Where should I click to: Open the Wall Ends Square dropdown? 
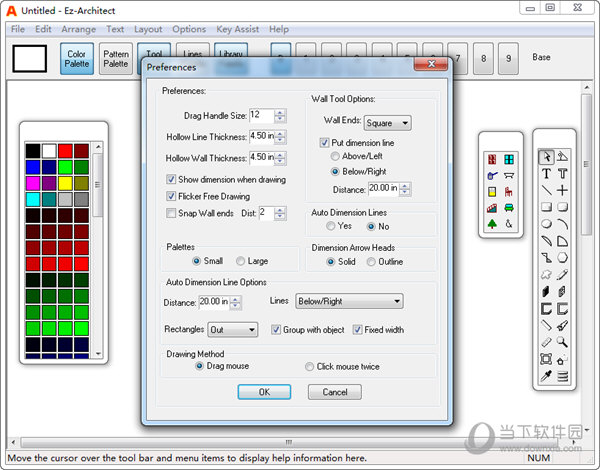[x=388, y=123]
